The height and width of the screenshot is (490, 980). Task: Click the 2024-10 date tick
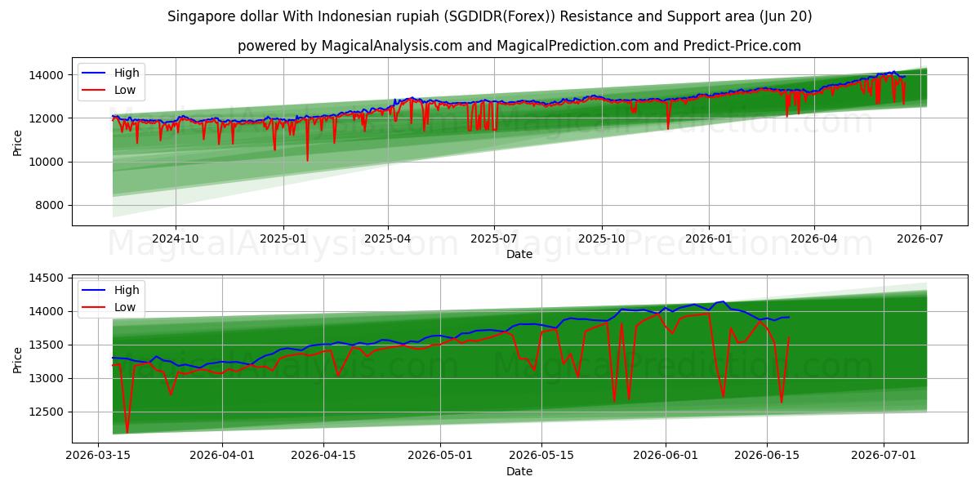(x=176, y=238)
